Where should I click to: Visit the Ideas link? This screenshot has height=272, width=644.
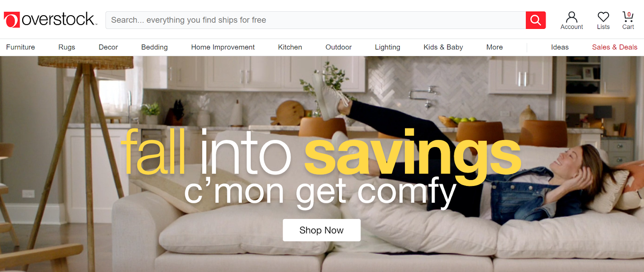click(560, 47)
